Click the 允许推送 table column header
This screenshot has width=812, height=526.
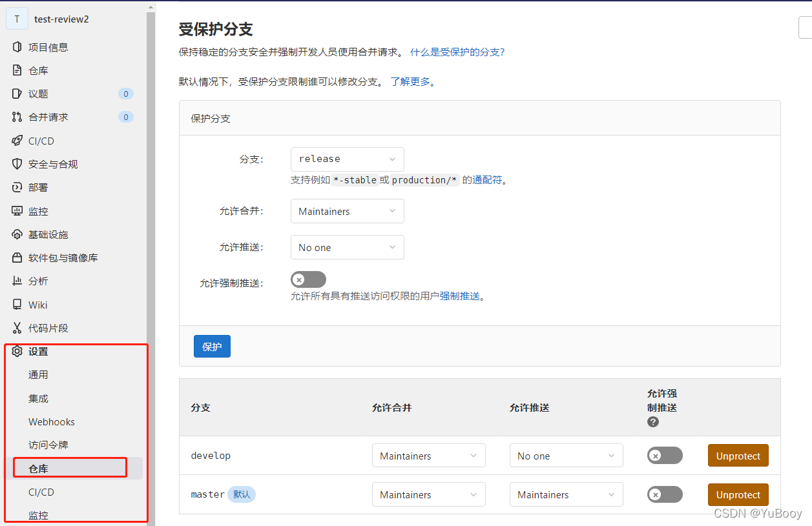[530, 408]
